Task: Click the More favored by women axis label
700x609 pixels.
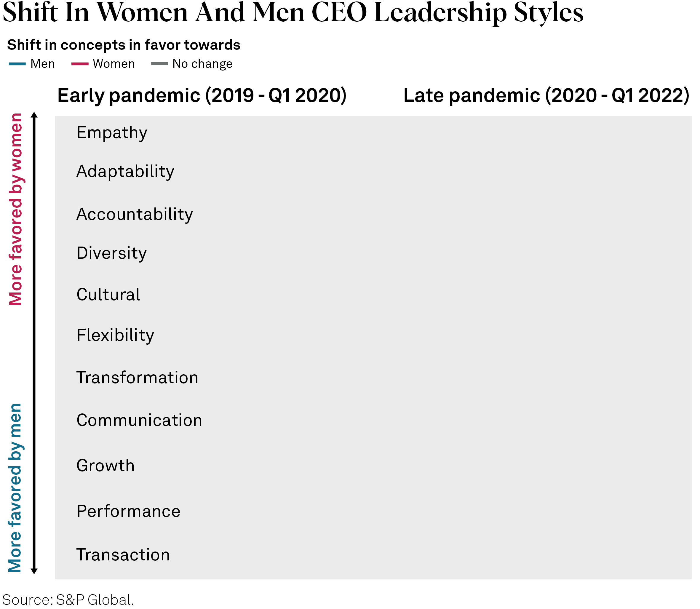Action: [x=16, y=209]
